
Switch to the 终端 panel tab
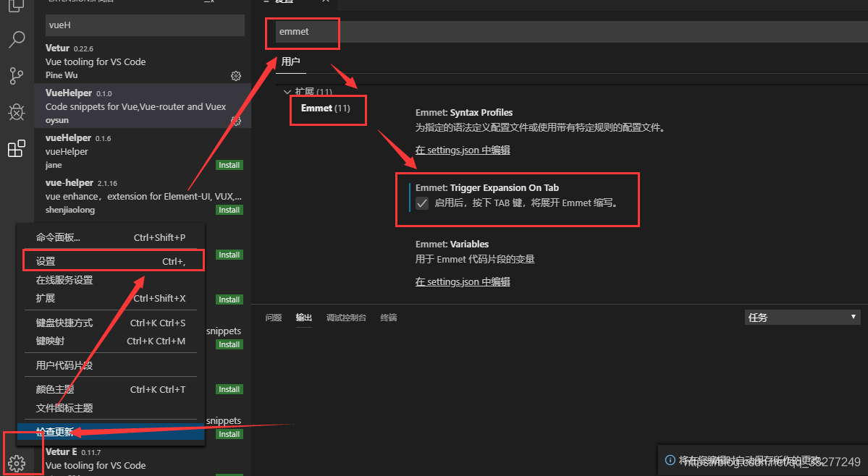coord(389,318)
